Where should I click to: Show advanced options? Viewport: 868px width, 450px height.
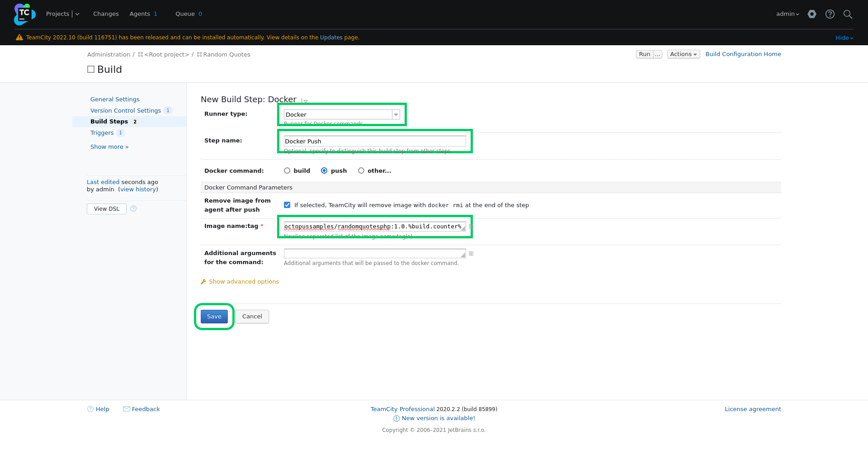point(244,282)
